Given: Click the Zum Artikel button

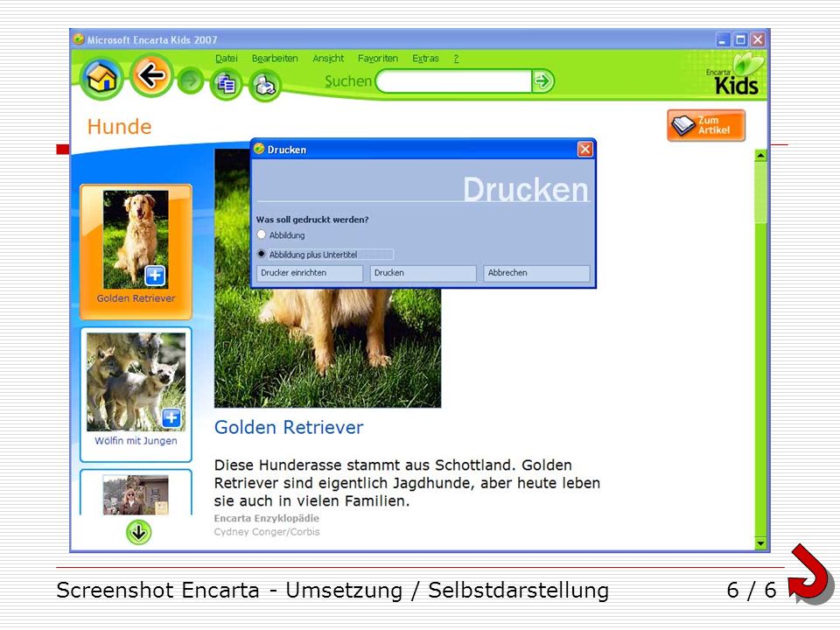Looking at the screenshot, I should [x=706, y=125].
